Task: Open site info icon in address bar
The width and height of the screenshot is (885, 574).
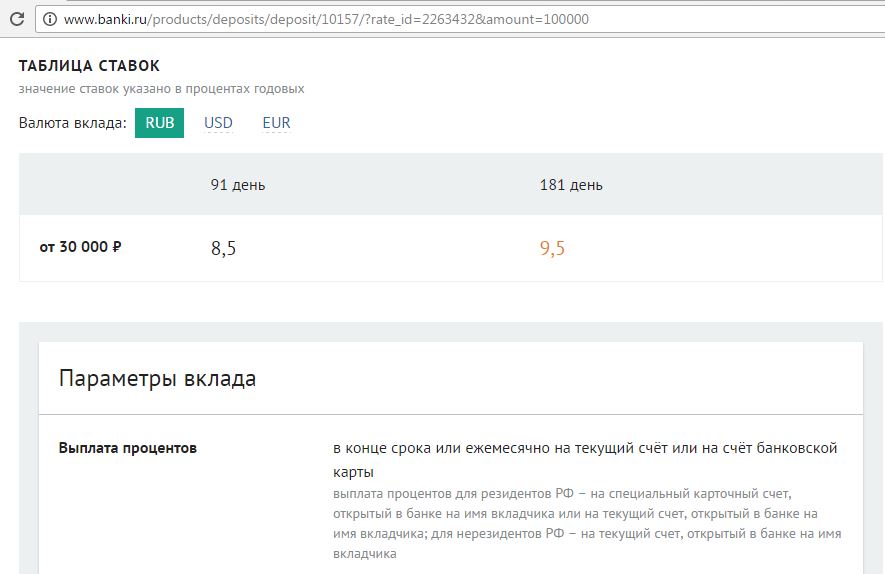Action: [x=50, y=19]
